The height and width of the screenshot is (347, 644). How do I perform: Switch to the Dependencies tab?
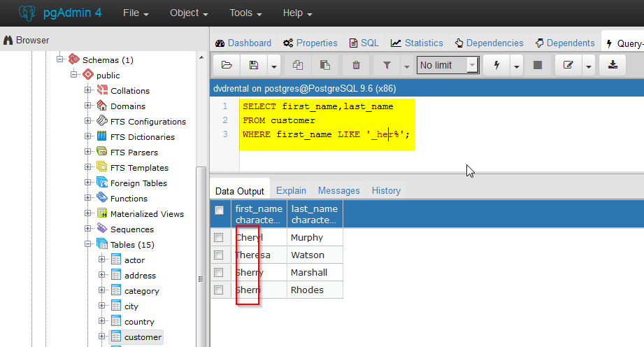pos(489,43)
